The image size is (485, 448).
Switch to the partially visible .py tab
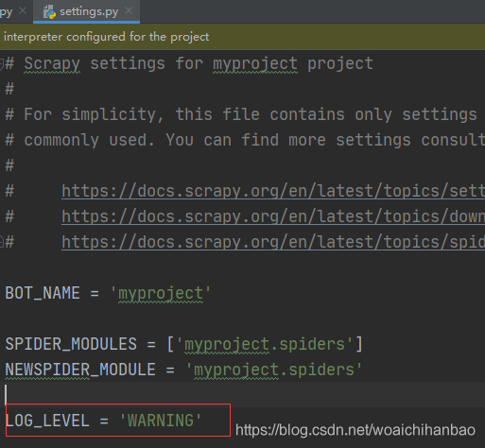click(7, 12)
